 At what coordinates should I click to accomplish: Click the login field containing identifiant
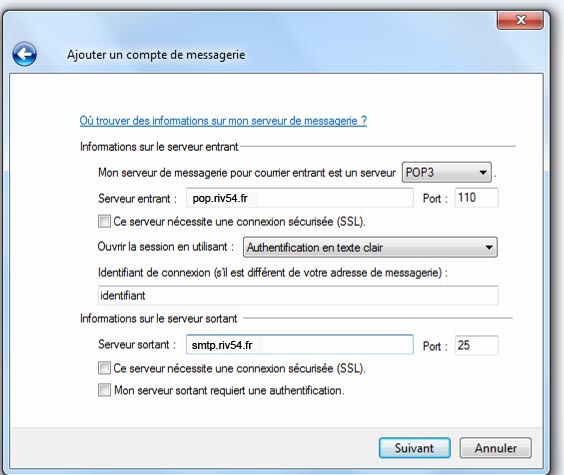[298, 296]
